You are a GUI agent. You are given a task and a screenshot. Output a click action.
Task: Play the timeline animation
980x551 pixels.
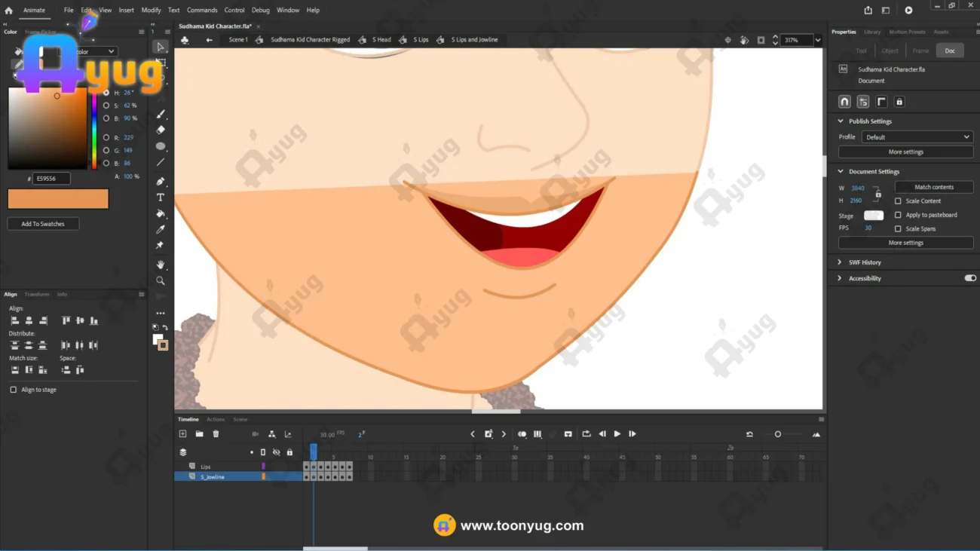617,434
